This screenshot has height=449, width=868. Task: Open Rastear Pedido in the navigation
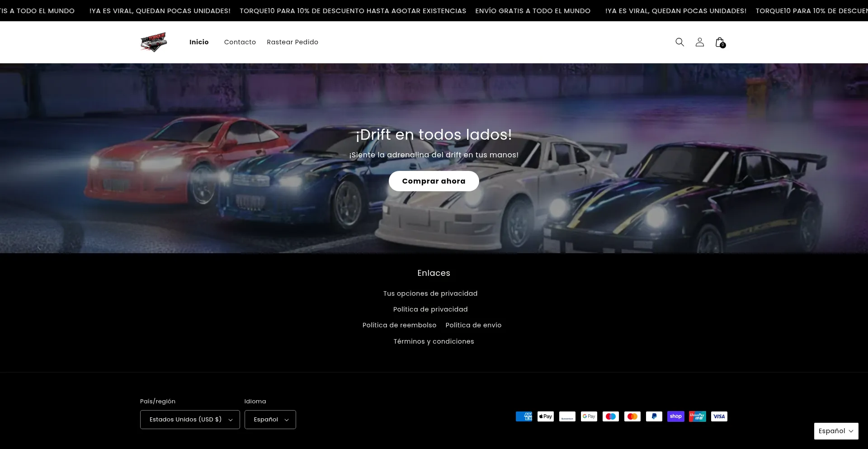tap(292, 42)
